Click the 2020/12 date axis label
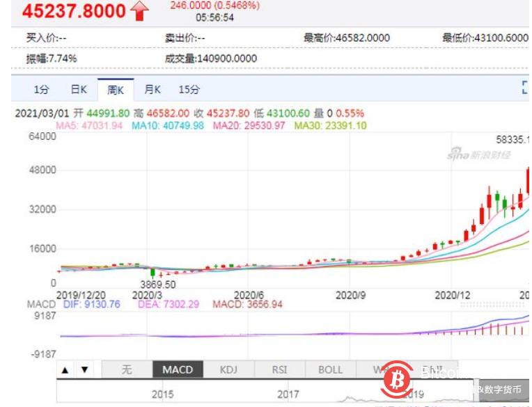 click(453, 295)
